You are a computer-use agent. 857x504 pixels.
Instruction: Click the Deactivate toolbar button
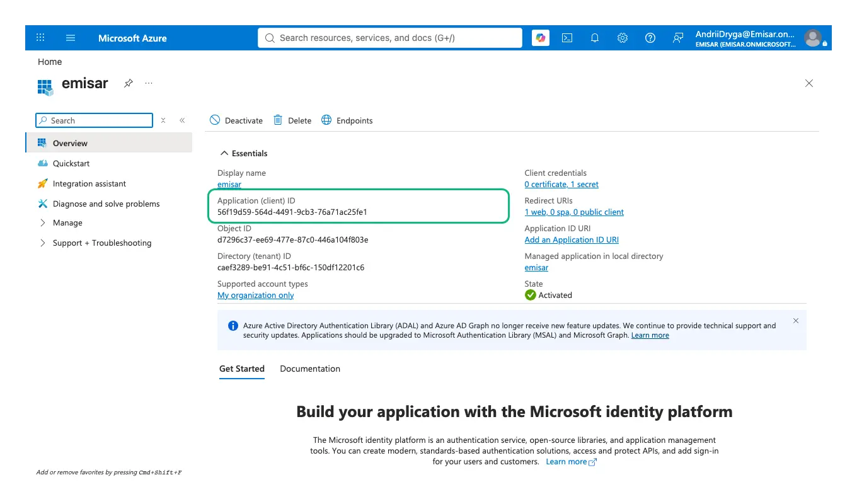point(236,120)
